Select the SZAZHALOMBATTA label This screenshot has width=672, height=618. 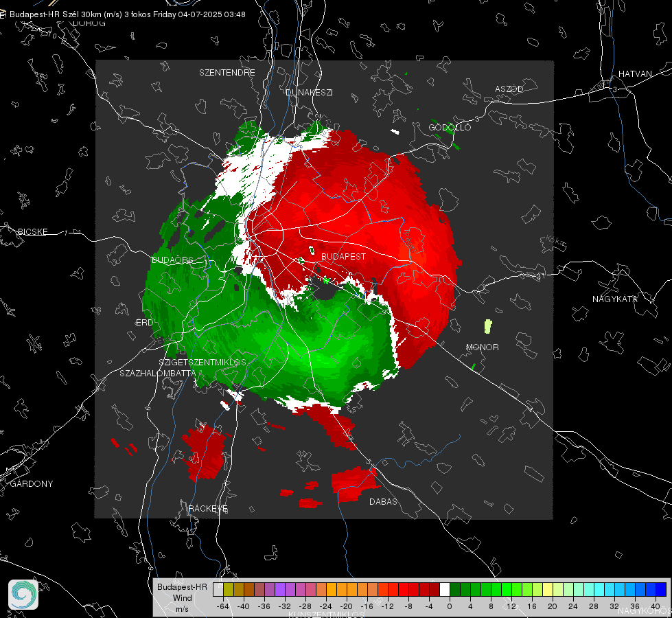click(158, 373)
